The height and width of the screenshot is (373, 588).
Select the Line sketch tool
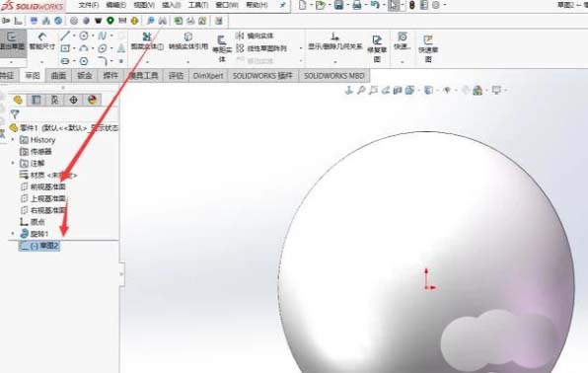(x=65, y=36)
